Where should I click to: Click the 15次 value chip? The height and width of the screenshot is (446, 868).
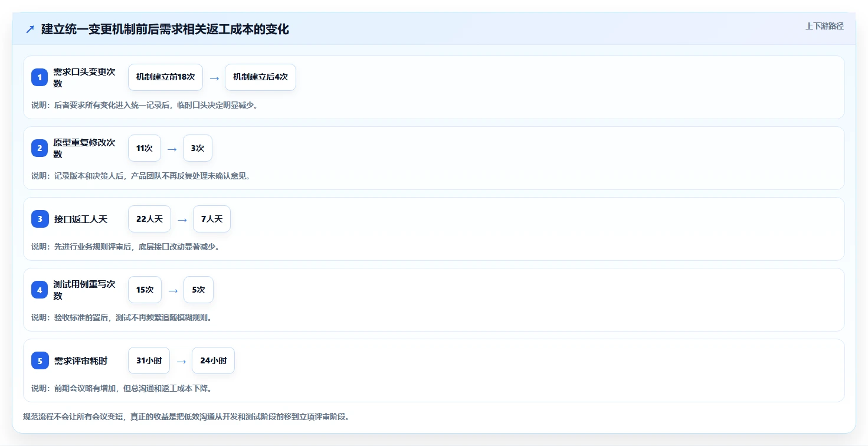tap(145, 290)
